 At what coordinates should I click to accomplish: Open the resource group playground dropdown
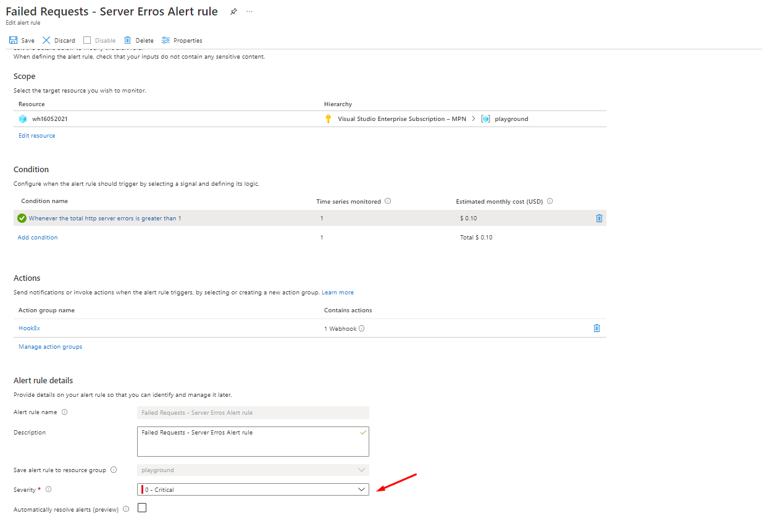click(x=253, y=470)
